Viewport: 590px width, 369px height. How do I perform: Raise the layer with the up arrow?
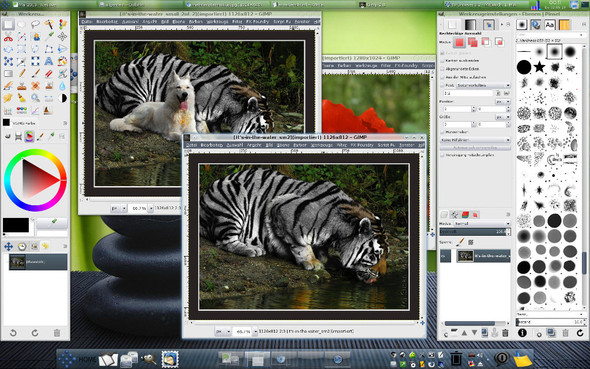(x=464, y=333)
